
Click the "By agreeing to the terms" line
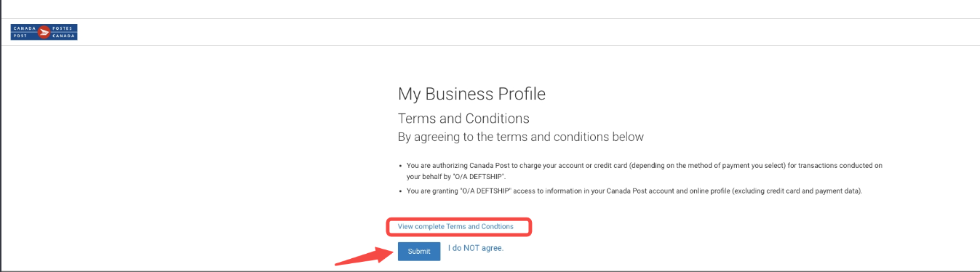click(520, 137)
